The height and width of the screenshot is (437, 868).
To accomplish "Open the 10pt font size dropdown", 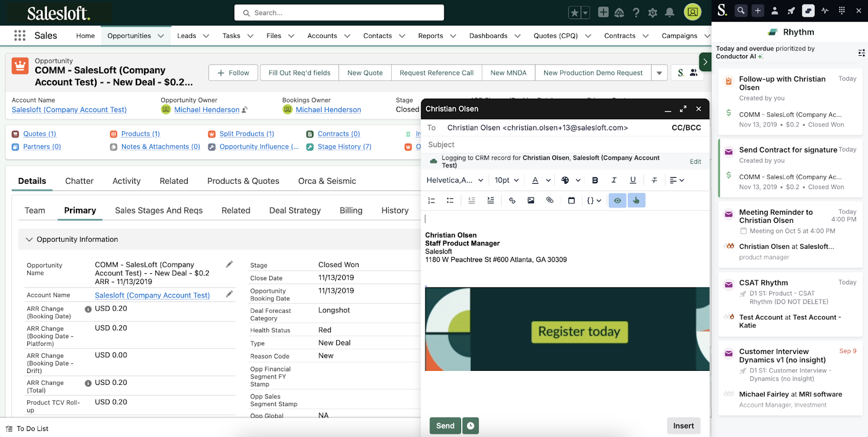I will [x=507, y=180].
